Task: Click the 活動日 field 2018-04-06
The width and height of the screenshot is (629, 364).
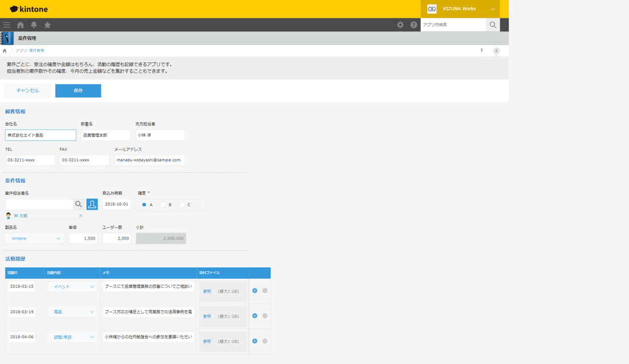Action: click(x=22, y=337)
